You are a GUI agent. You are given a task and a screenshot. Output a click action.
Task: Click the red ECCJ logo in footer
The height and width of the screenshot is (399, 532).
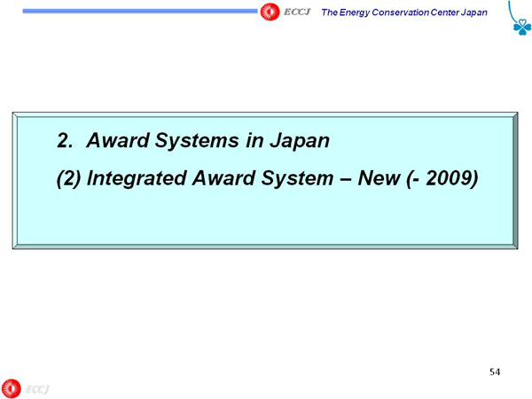(11, 389)
